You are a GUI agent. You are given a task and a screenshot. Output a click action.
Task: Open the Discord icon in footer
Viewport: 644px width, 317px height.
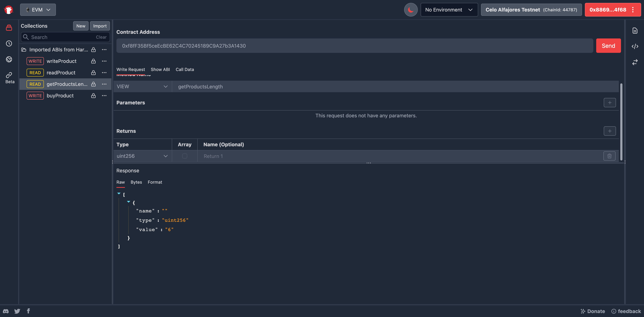click(6, 311)
